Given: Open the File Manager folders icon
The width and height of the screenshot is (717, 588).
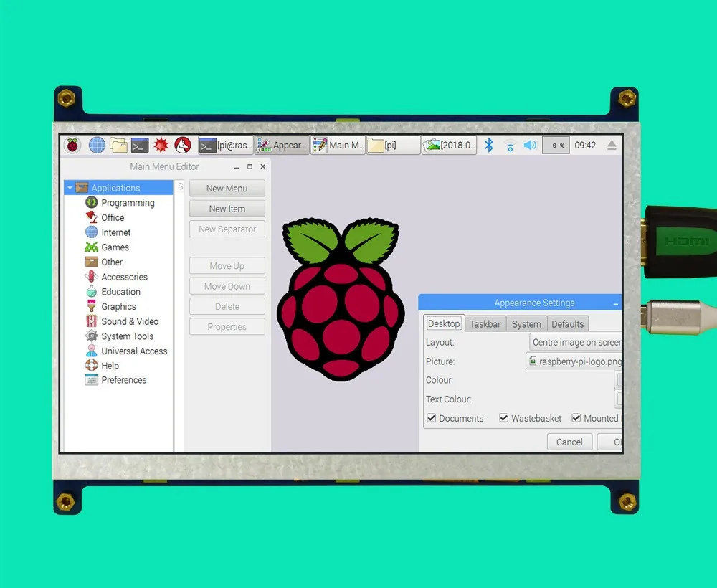Looking at the screenshot, I should pos(118,146).
